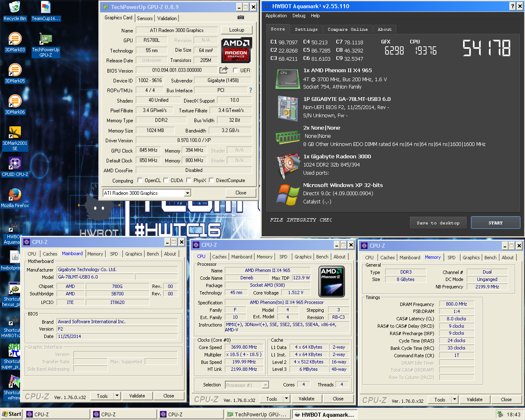Click Validate in Mainboard CPU-Z window

point(137,396)
